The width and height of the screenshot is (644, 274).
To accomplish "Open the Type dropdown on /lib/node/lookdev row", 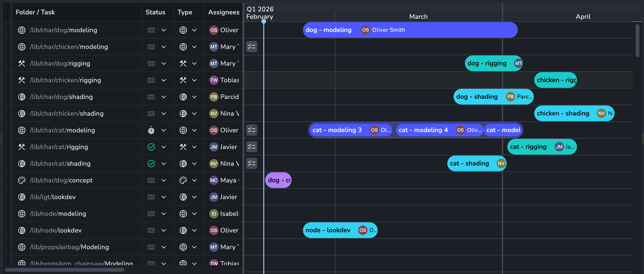I will pos(194,230).
